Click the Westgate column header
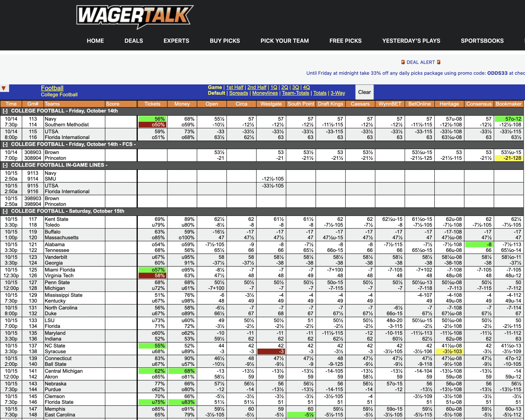The height and width of the screenshot is (420, 525). 271,104
